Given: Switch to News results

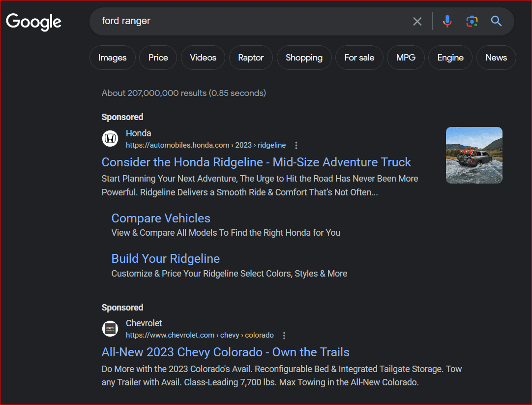Looking at the screenshot, I should point(496,58).
